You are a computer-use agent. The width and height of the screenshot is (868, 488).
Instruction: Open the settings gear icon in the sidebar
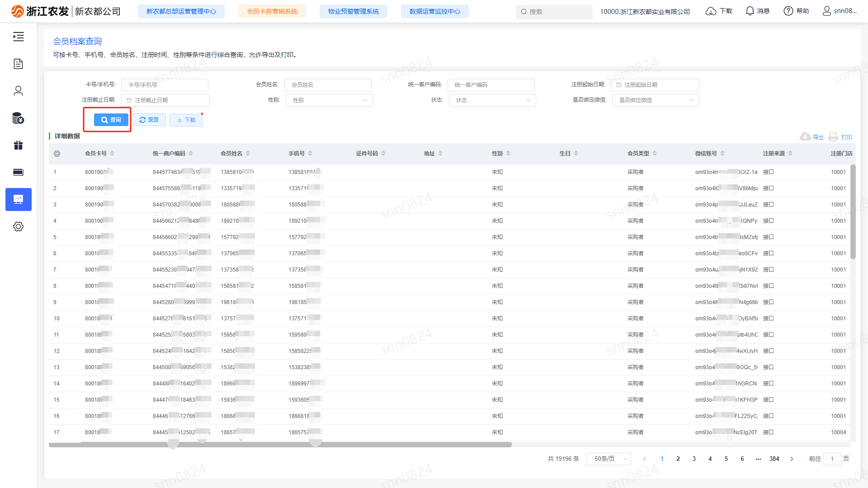click(18, 226)
